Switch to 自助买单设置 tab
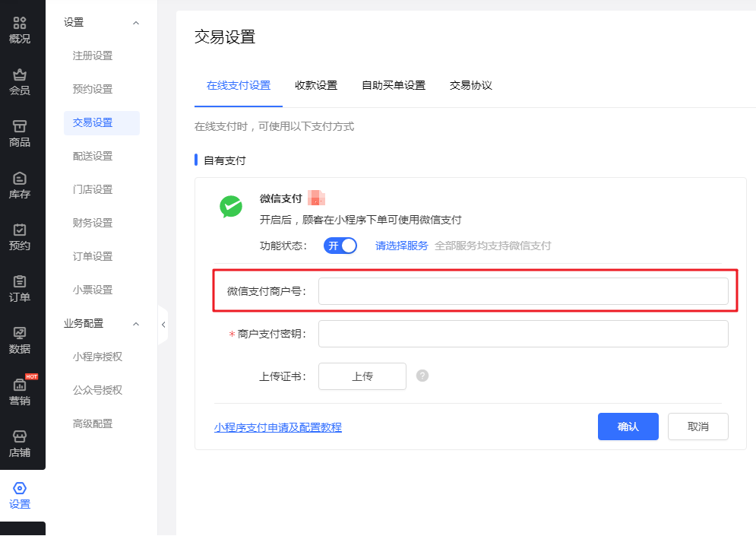 [394, 85]
